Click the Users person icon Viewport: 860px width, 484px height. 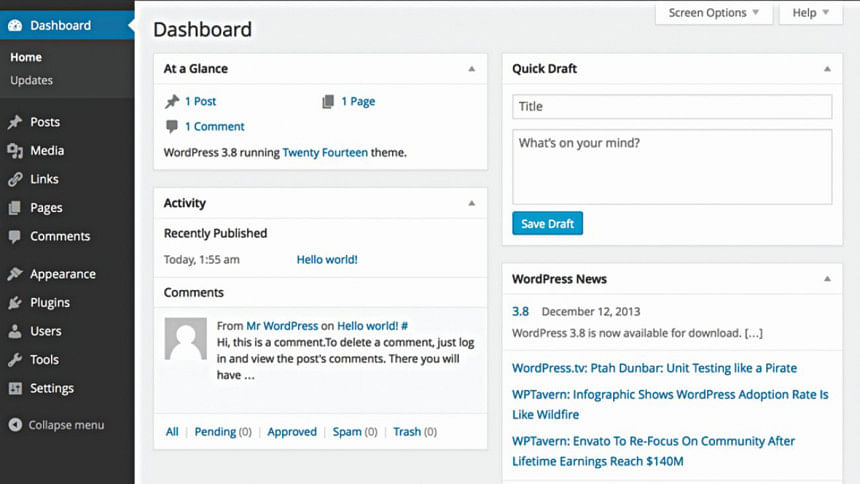[15, 331]
